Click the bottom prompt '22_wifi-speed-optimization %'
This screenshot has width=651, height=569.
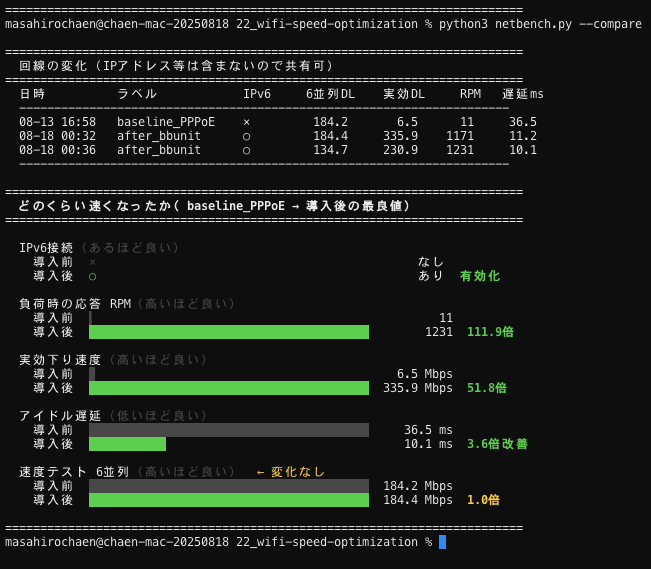click(334, 542)
